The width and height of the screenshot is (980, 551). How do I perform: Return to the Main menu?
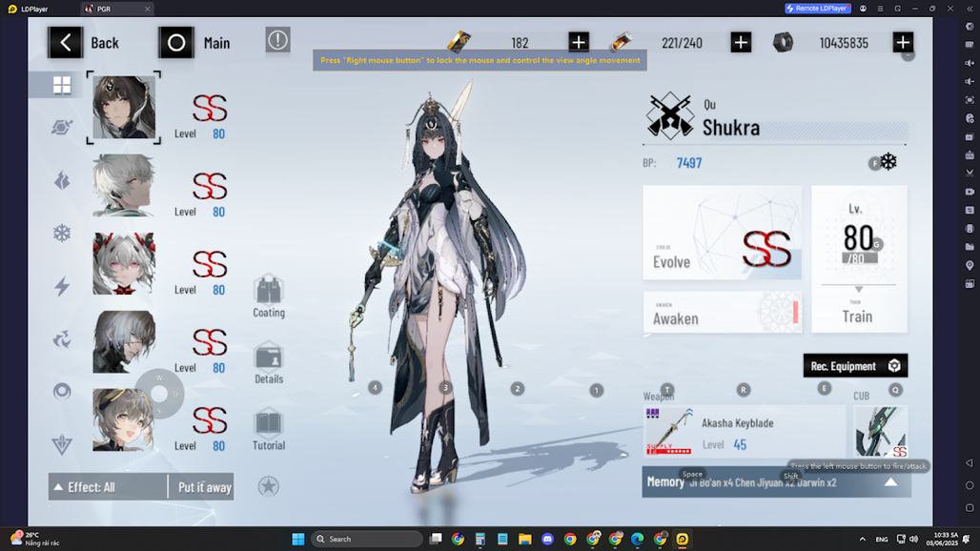pos(176,43)
